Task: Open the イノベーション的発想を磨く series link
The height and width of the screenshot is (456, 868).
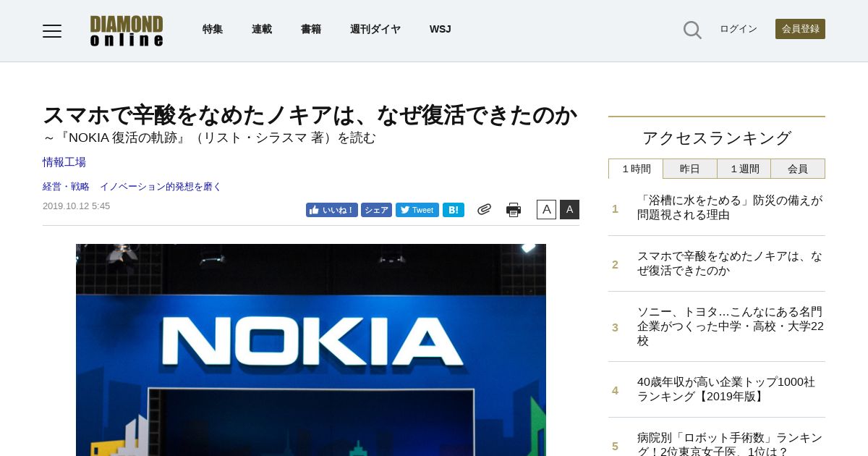Action: tap(161, 186)
